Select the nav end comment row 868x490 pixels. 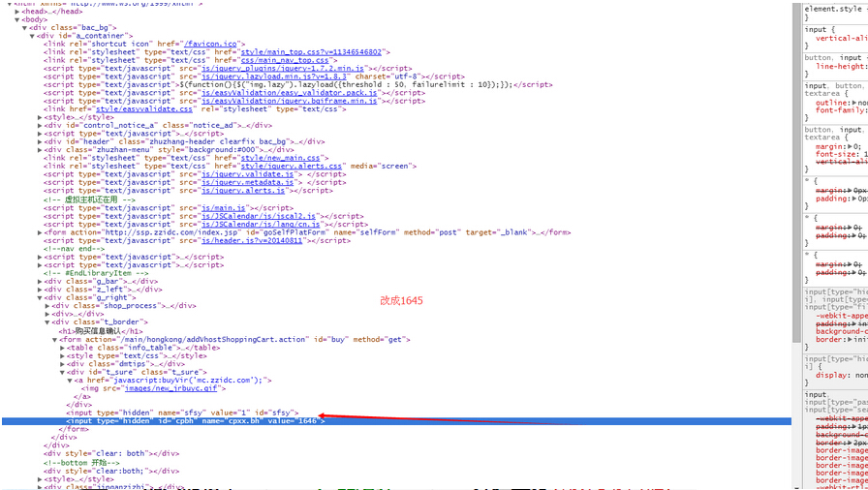pos(74,249)
